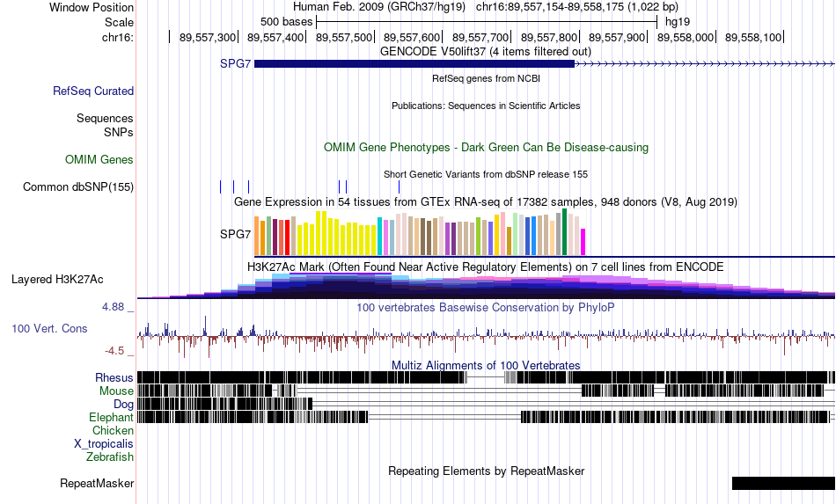Click the Publications Sequences in Scientific Articles title

[486, 106]
